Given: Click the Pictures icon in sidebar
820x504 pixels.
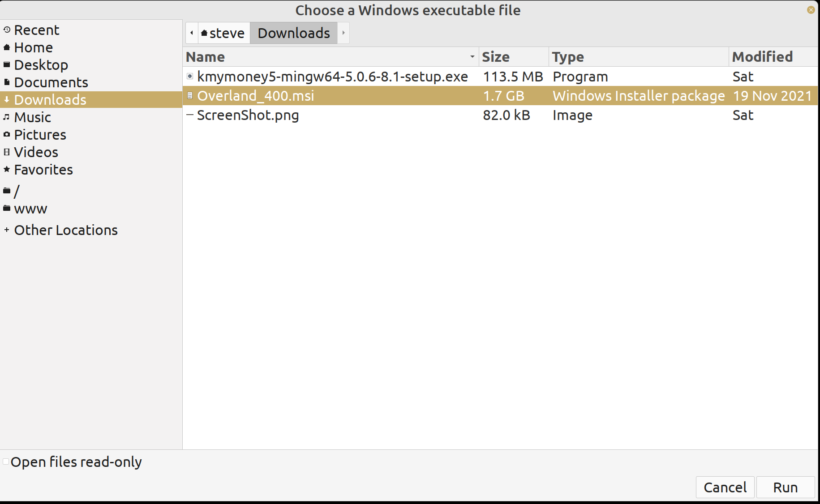Looking at the screenshot, I should coord(6,134).
